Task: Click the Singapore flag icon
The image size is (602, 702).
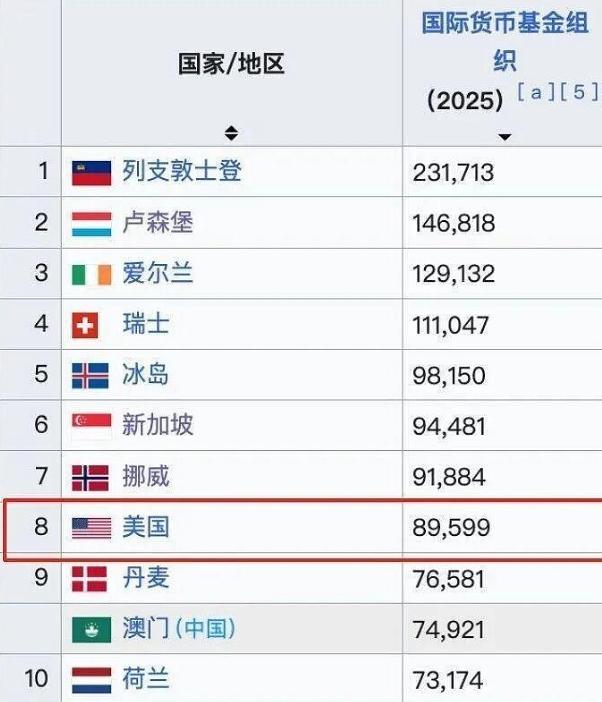Action: pos(91,427)
